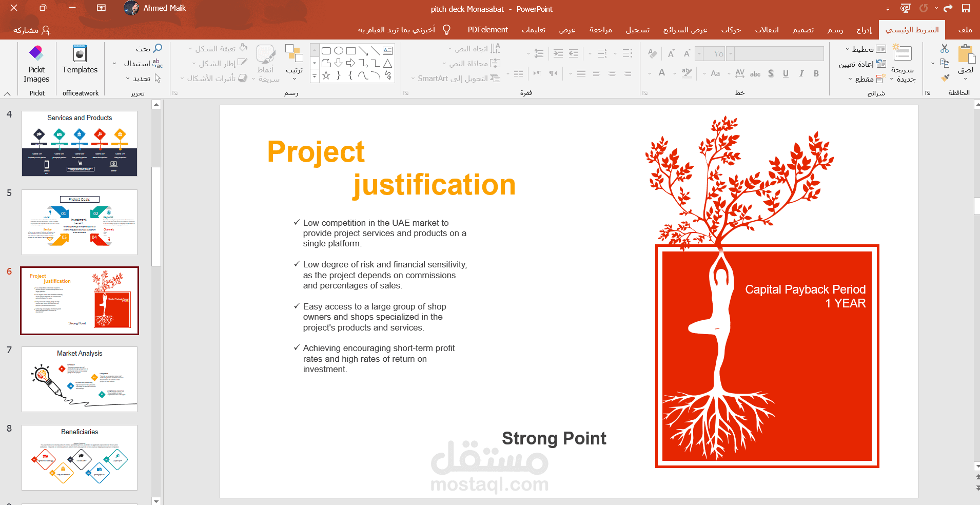980x505 pixels.
Task: Toggle bold formatting on the text
Action: [816, 73]
